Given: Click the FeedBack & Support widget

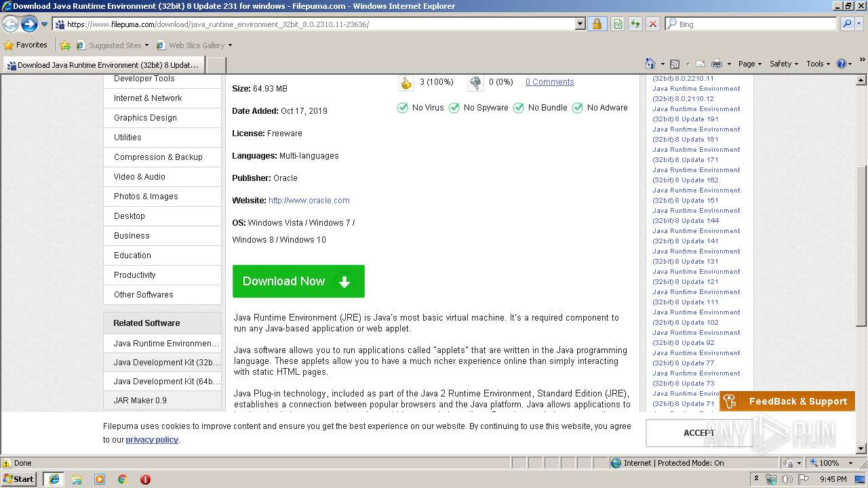Looking at the screenshot, I should (787, 401).
